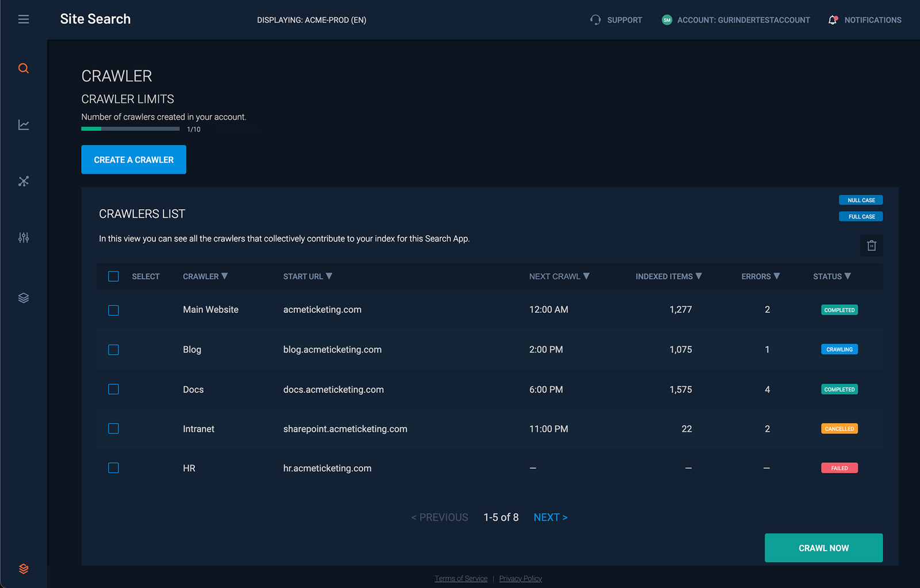Open the sliders tuning sidebar icon
Image resolution: width=920 pixels, height=588 pixels.
click(24, 237)
